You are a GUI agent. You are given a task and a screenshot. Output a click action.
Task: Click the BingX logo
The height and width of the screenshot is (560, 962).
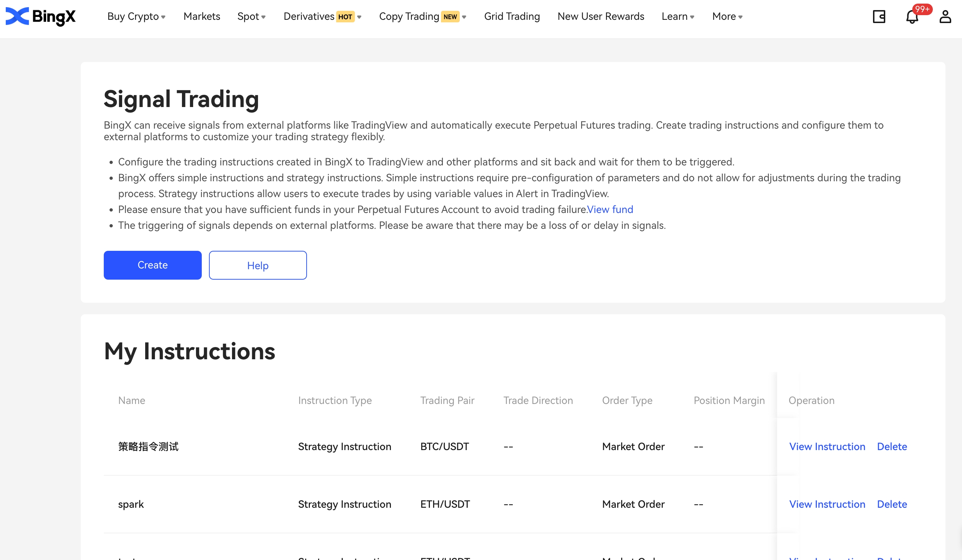[x=40, y=17]
